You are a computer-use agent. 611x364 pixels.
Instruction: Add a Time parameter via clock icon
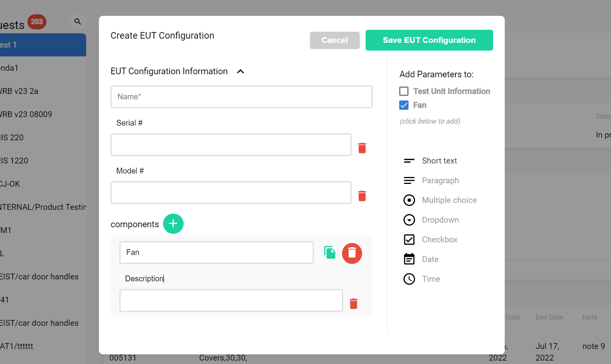tap(409, 279)
